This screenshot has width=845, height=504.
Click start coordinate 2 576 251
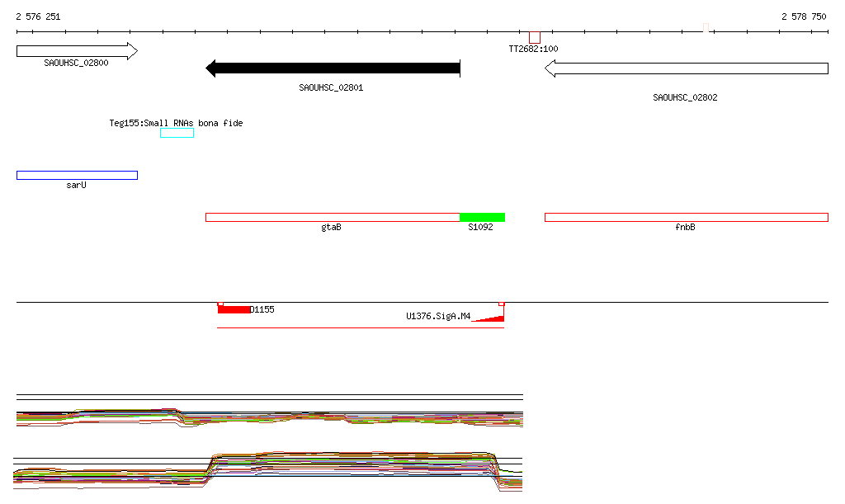[38, 16]
